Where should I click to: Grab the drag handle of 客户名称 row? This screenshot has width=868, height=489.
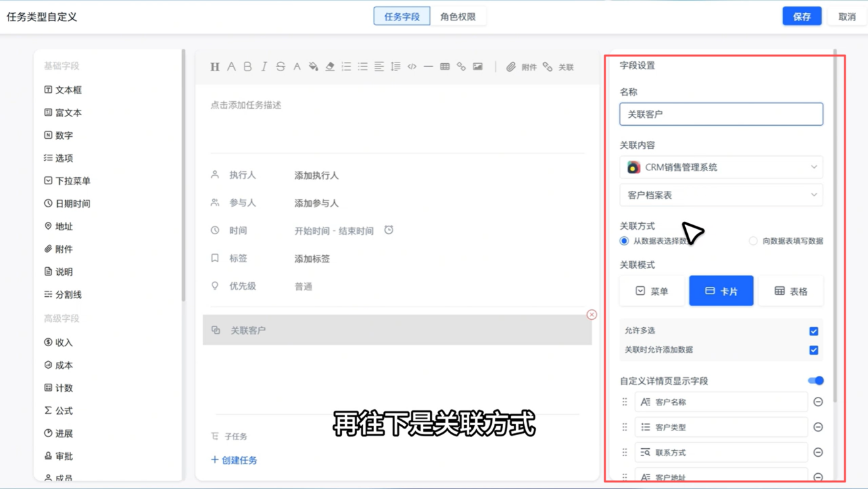[625, 401]
